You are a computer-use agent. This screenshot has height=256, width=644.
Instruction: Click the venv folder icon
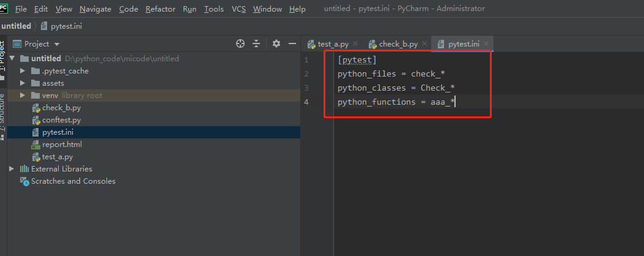click(35, 96)
